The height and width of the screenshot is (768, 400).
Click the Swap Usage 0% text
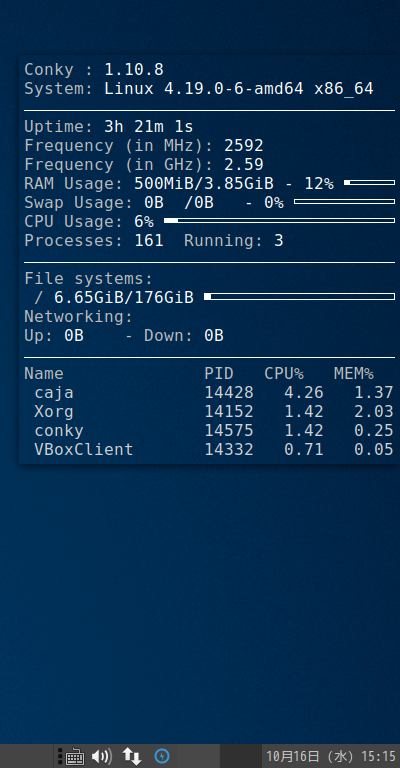[x=274, y=202]
